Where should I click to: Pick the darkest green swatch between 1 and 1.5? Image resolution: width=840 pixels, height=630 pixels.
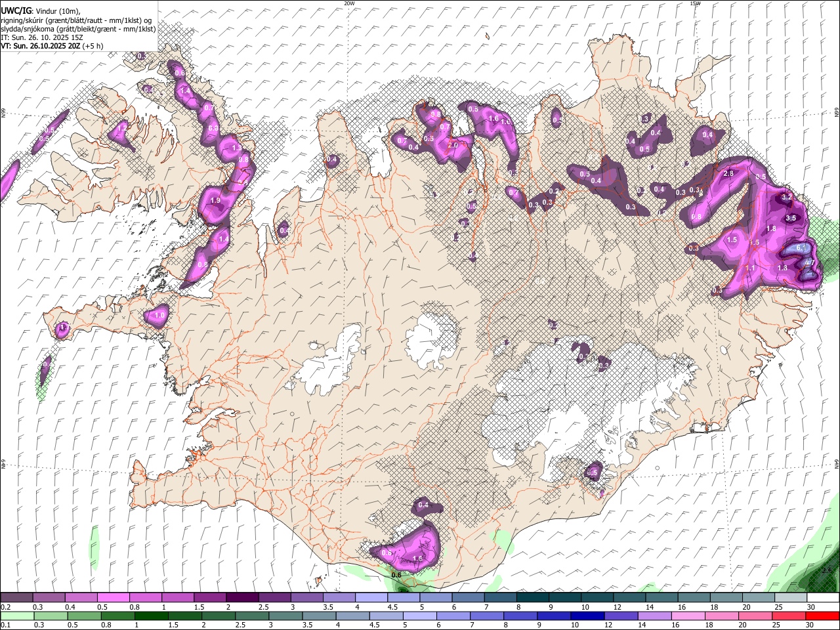(152, 616)
